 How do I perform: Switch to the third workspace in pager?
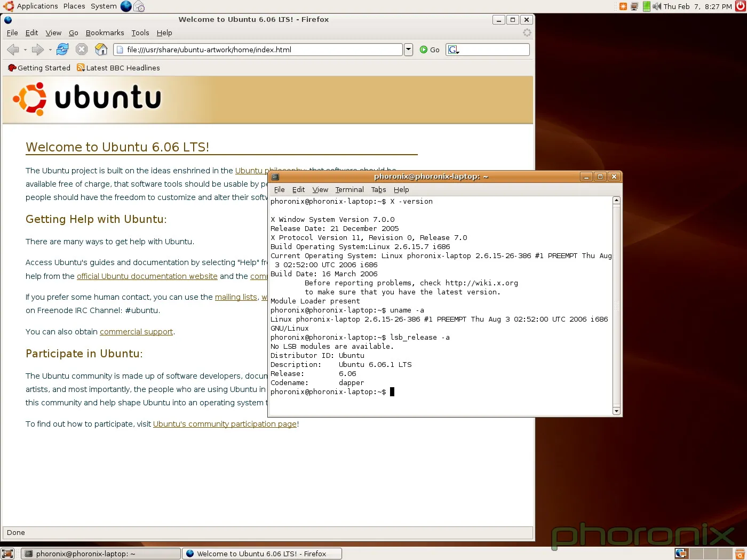(710, 554)
